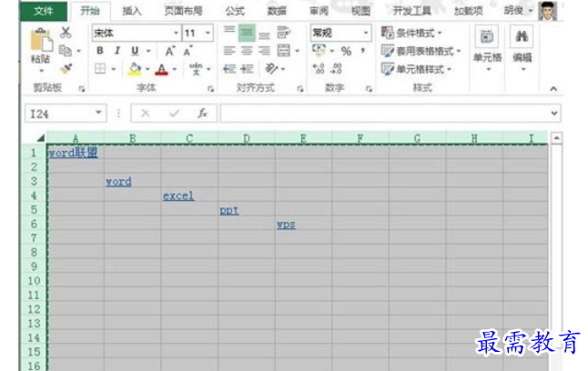The width and height of the screenshot is (588, 371).
Task: Open font name dropdown 宋体
Action: pos(176,33)
